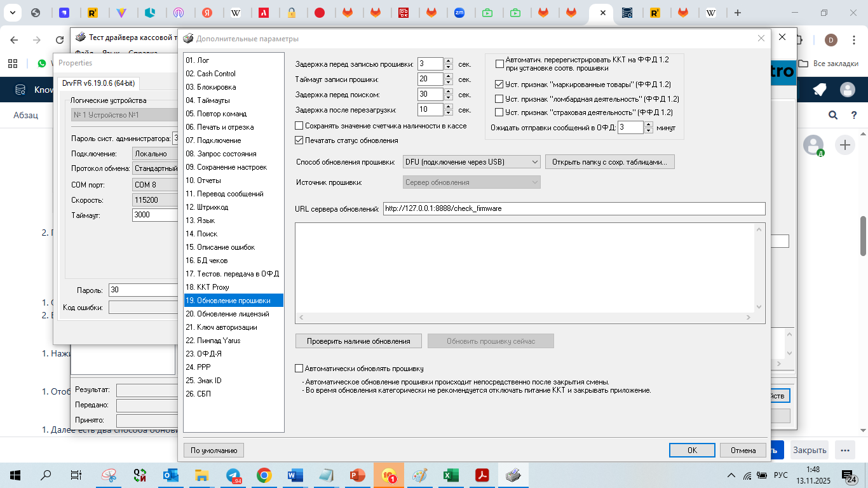Click the Zoom browser tab icon
Image resolution: width=868 pixels, height=488 pixels.
pyautogui.click(x=459, y=13)
